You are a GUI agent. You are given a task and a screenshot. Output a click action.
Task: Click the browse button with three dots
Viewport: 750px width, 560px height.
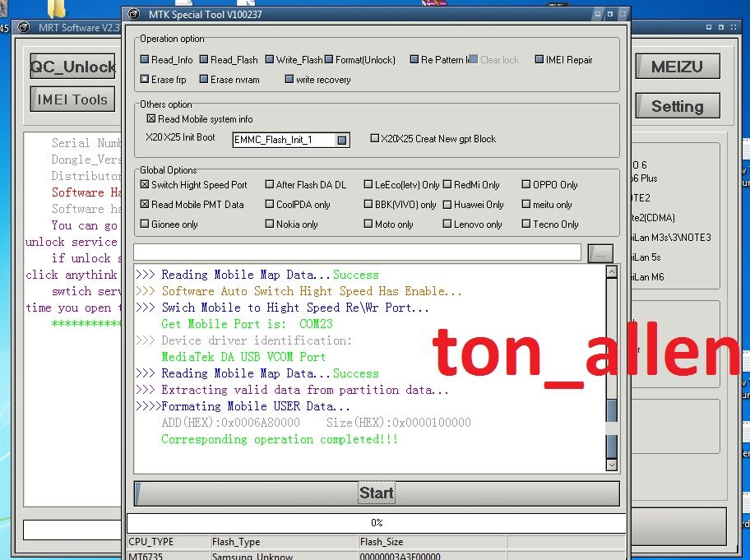click(x=600, y=253)
